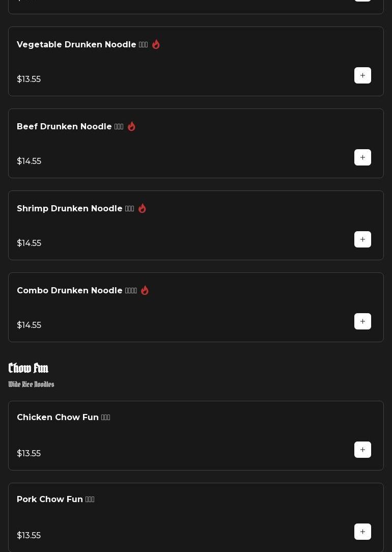392x552 pixels.
Task: Click the $13.55 price of Vegetable Drunken Noodle
Action: pyautogui.click(x=29, y=79)
